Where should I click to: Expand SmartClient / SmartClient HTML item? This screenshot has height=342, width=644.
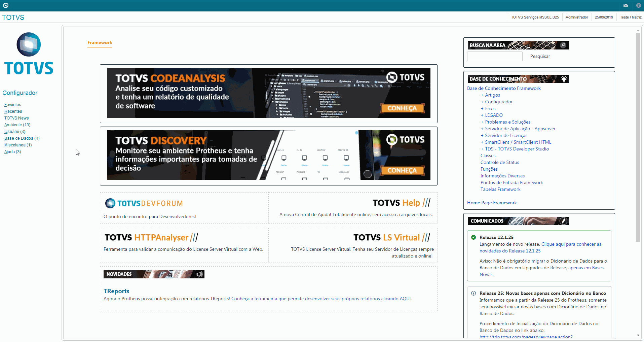pos(516,142)
